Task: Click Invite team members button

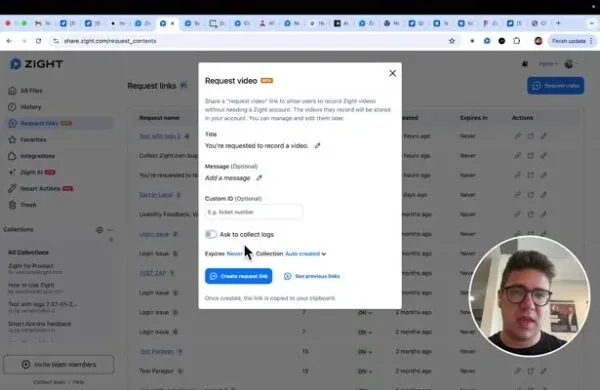Action: 59,364
